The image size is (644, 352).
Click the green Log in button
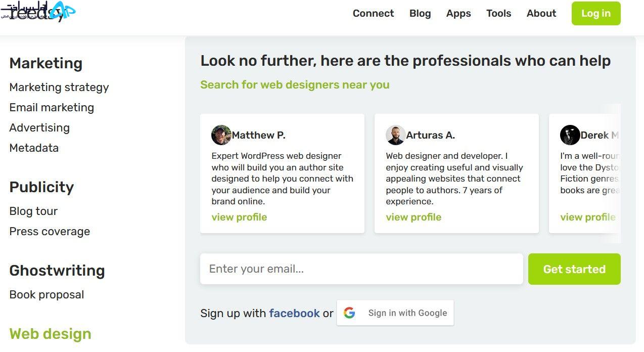tap(596, 14)
